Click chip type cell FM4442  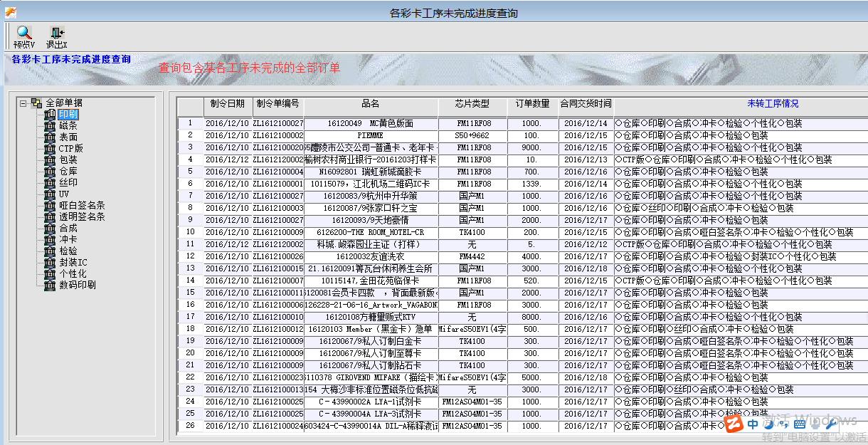point(472,256)
